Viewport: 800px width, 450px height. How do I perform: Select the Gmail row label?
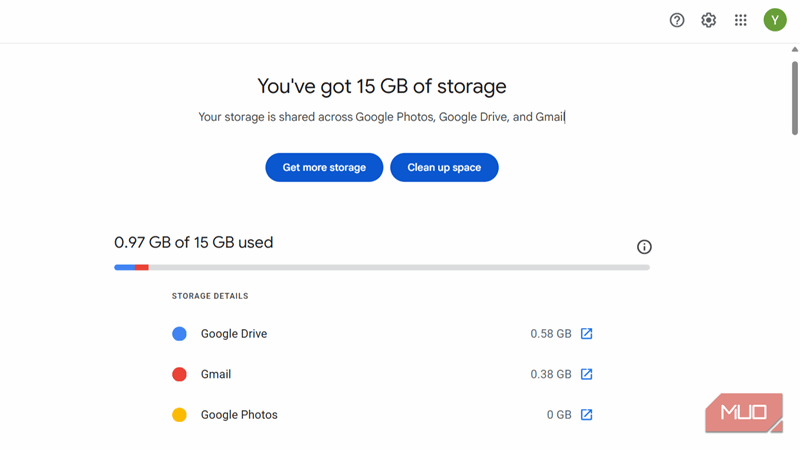pyautogui.click(x=216, y=374)
